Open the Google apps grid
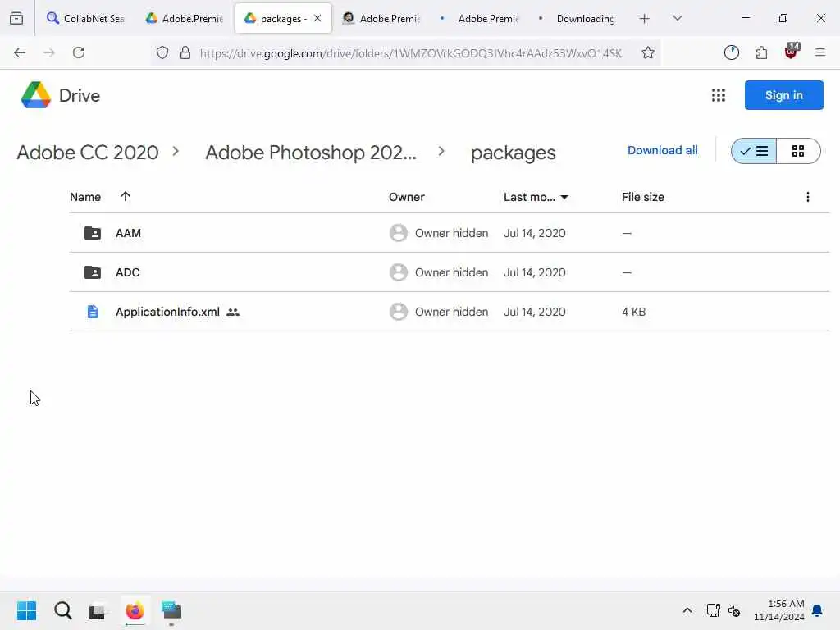 coord(719,95)
